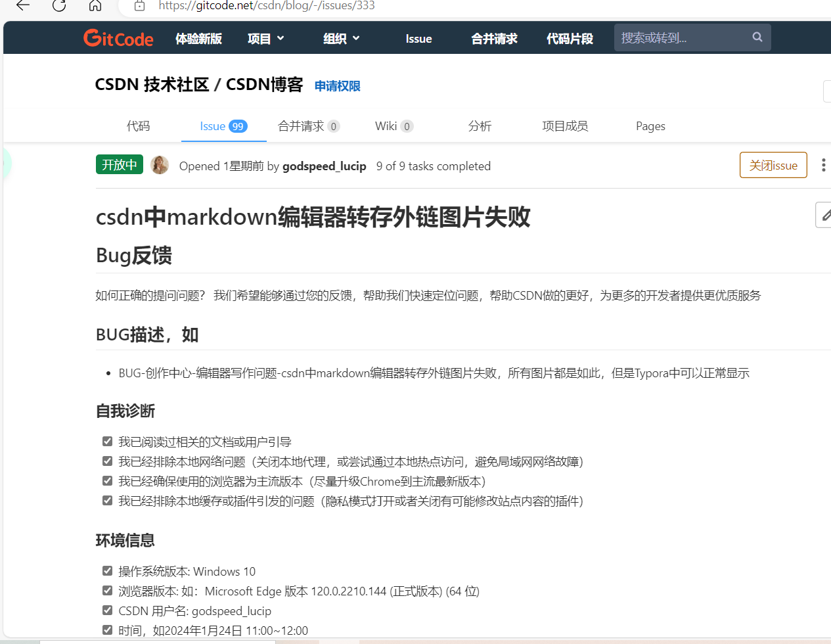Click the Bug反馈 heading
Viewport: 831px width, 644px height.
(134, 255)
